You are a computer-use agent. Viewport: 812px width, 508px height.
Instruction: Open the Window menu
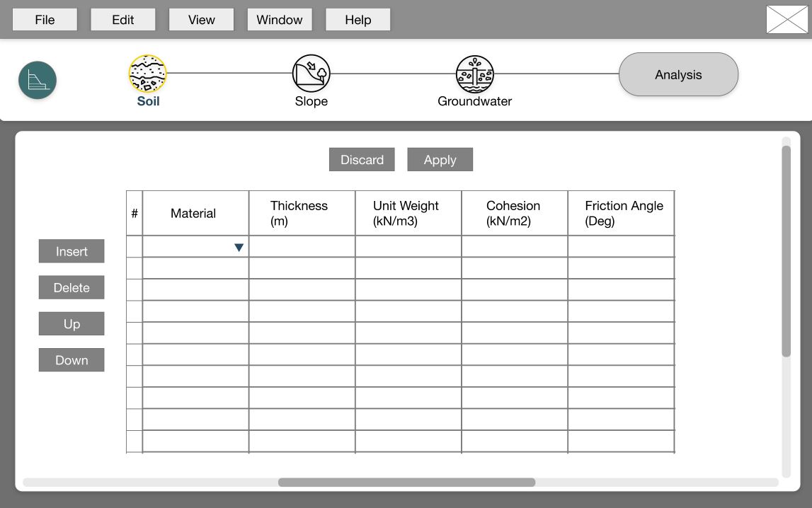coord(280,20)
